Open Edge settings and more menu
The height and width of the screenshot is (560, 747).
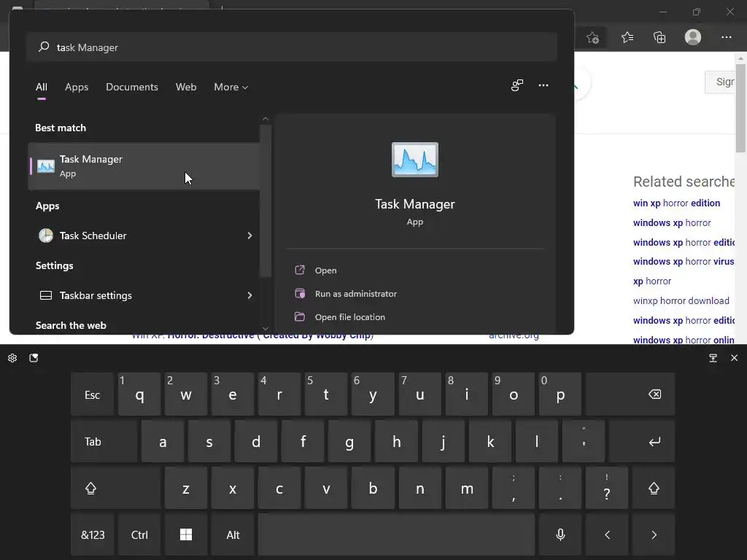click(x=726, y=37)
